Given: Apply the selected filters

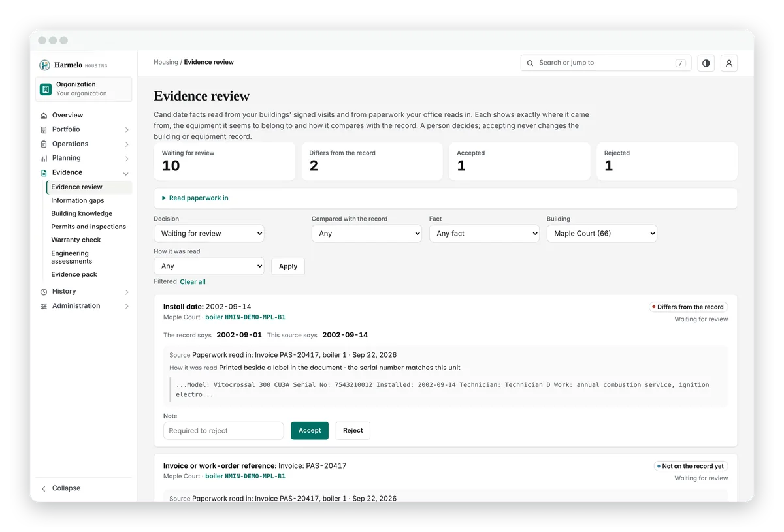Looking at the screenshot, I should [x=288, y=266].
